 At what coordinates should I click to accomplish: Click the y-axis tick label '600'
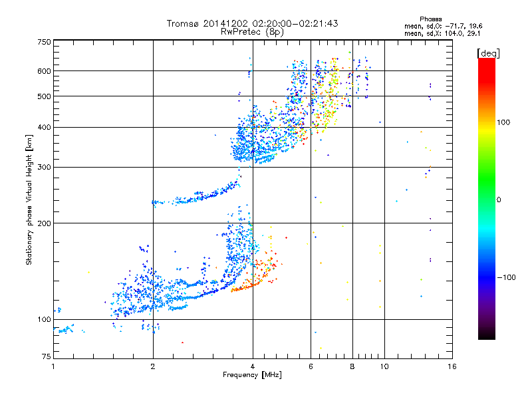tap(44, 71)
